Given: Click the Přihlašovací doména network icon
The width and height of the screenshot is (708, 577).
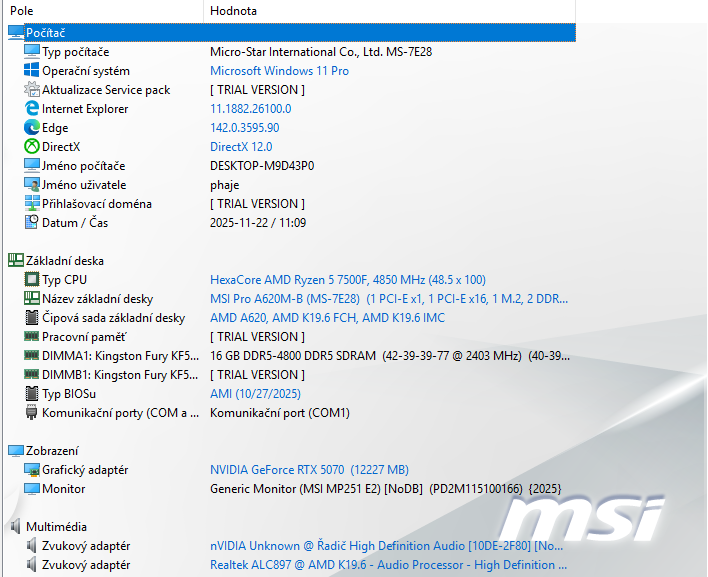Looking at the screenshot, I should tap(32, 203).
